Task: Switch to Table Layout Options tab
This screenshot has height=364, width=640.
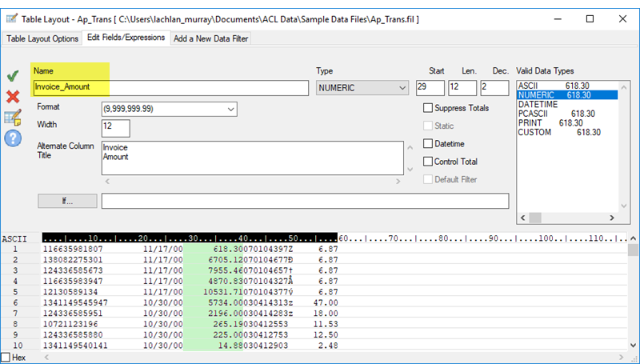Action: click(43, 38)
